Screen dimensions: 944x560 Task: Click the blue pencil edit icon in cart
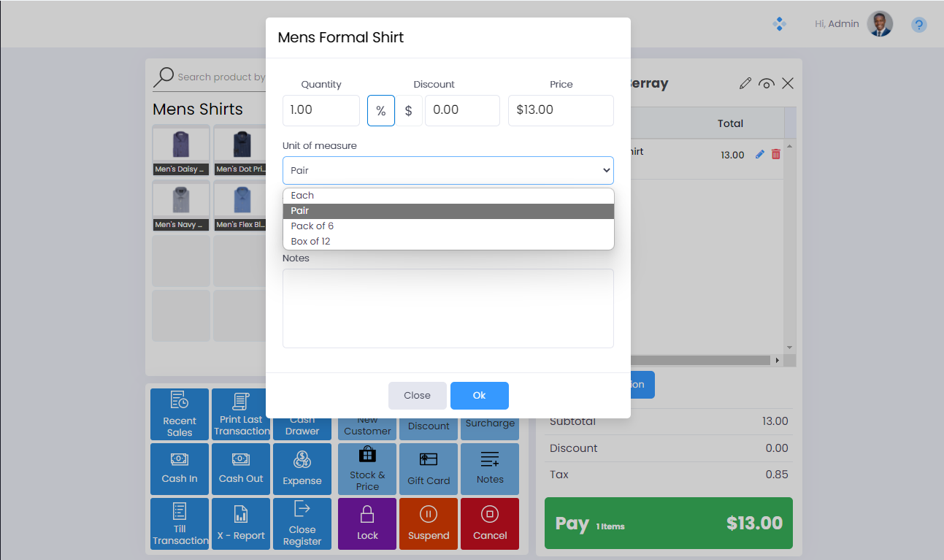coord(760,155)
